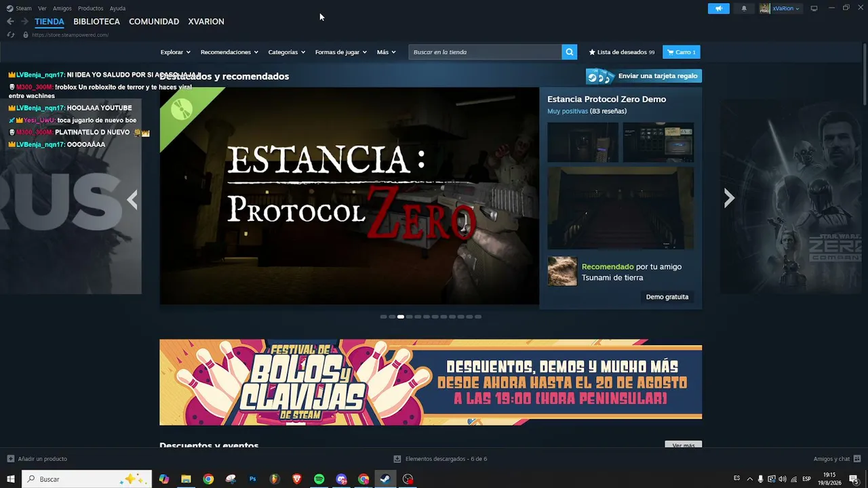Show hidden system tray icons

pos(750,479)
